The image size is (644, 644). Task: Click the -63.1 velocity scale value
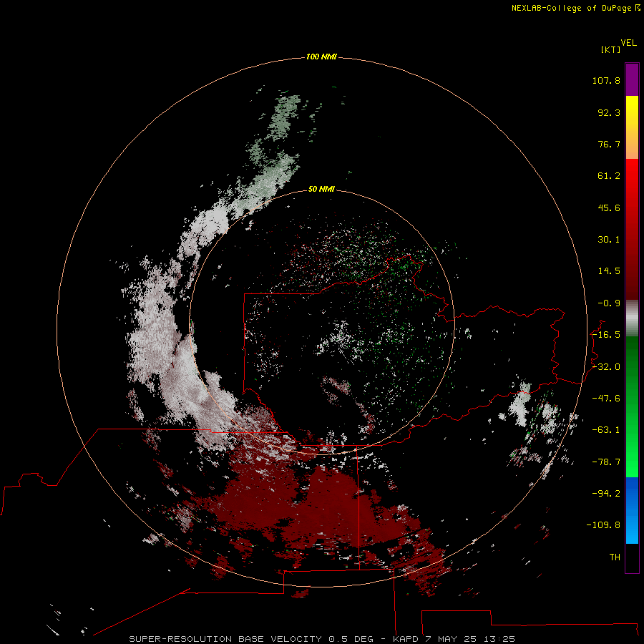606,430
